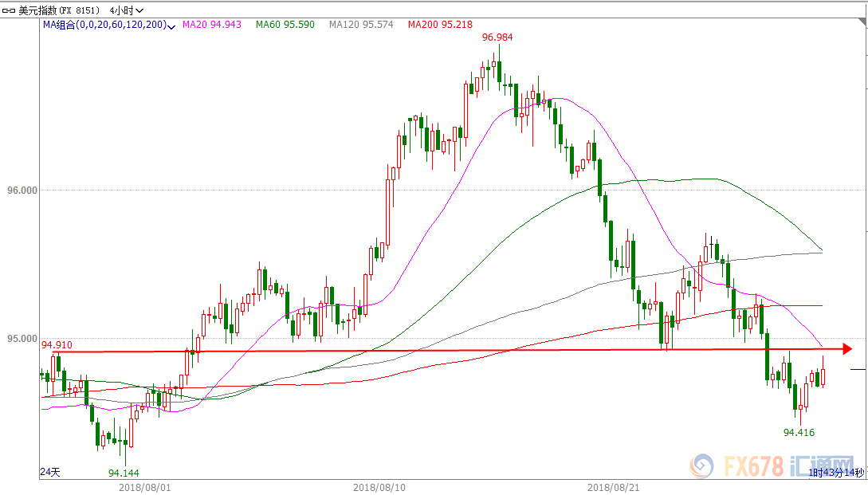Screen dimensions: 868x495
Task: Select the MA120 95.574 indicator label
Action: tap(360, 25)
